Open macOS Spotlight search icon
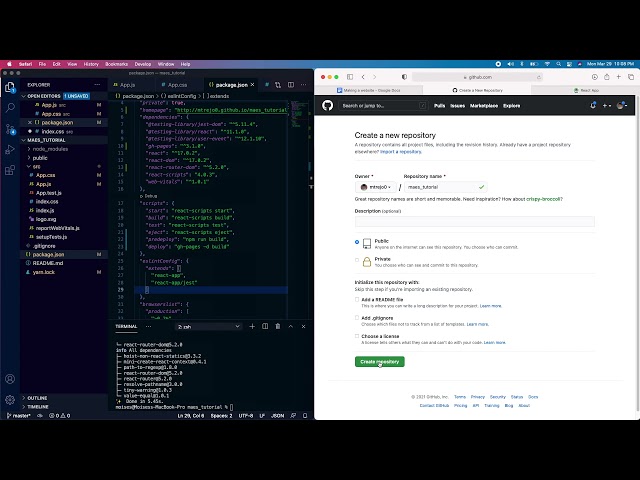The image size is (640, 480). [x=558, y=64]
